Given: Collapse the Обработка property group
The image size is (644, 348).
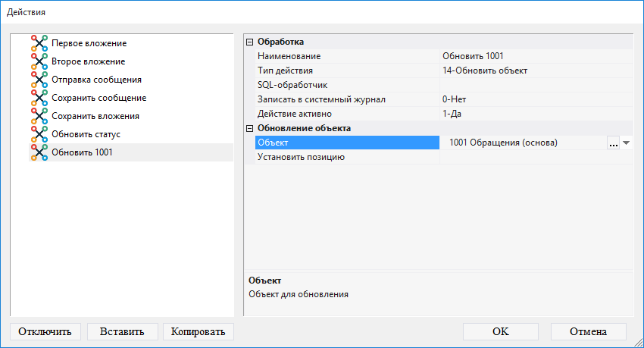Looking at the screenshot, I should 251,42.
